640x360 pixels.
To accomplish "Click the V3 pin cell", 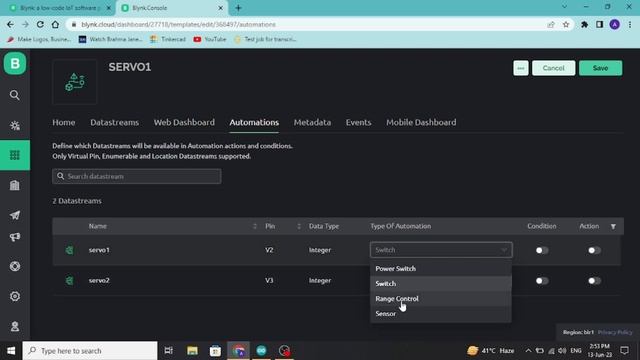I will click(269, 280).
